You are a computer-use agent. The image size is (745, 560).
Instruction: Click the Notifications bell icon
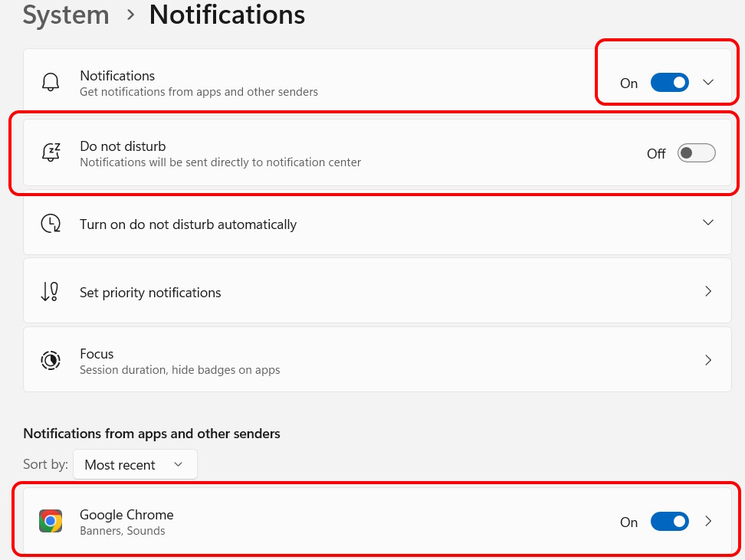point(51,82)
